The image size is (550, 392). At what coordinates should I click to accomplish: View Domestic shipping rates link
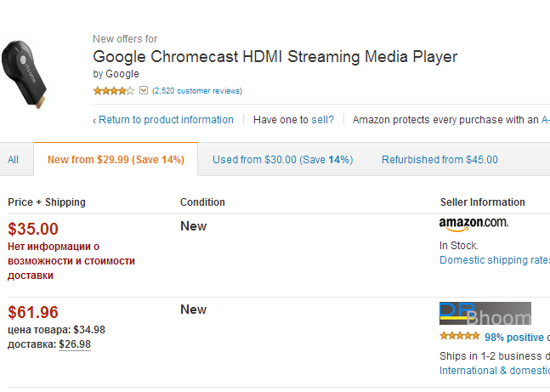click(x=494, y=260)
